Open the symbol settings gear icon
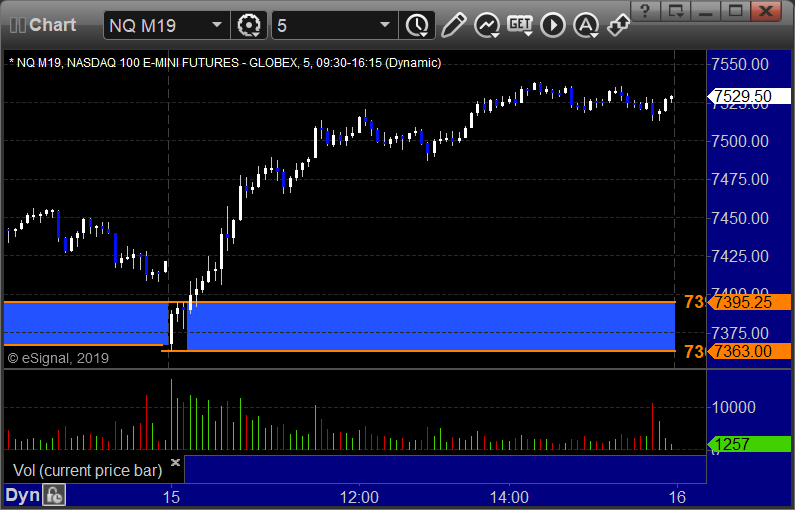The width and height of the screenshot is (795, 510). pyautogui.click(x=248, y=25)
